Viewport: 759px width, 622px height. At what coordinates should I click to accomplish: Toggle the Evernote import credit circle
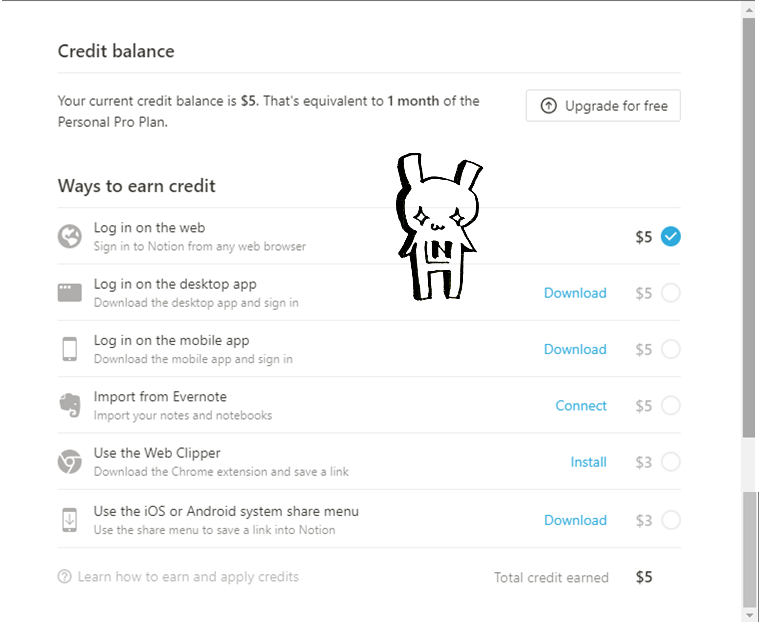[x=670, y=405]
